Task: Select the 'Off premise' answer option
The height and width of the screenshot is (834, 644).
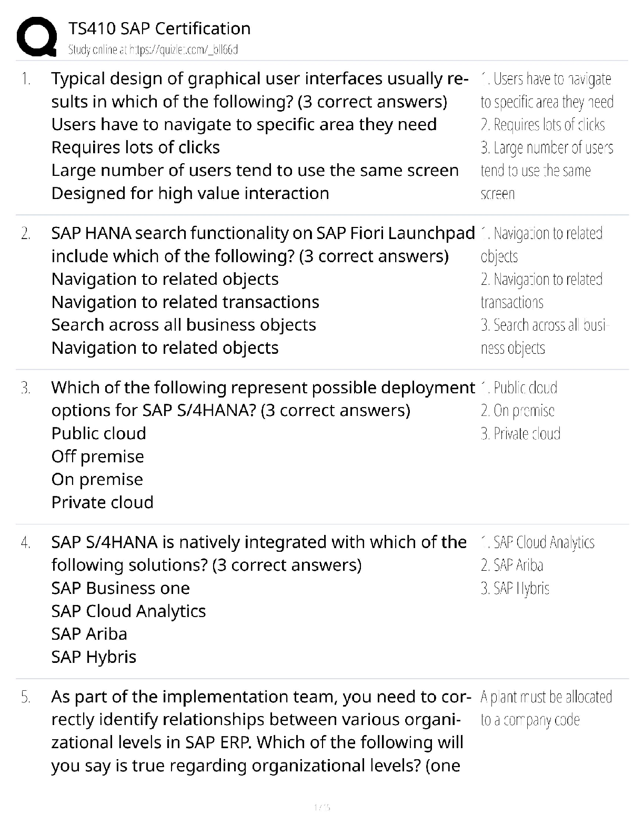Action: [97, 456]
